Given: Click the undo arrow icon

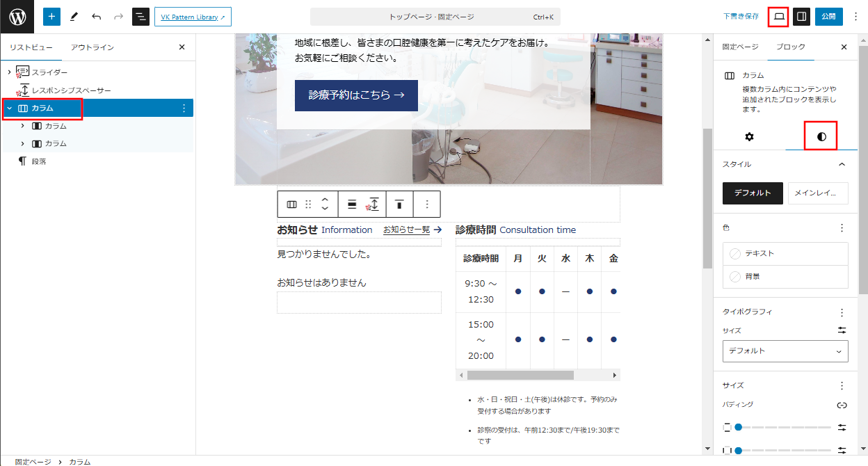Looking at the screenshot, I should [96, 17].
